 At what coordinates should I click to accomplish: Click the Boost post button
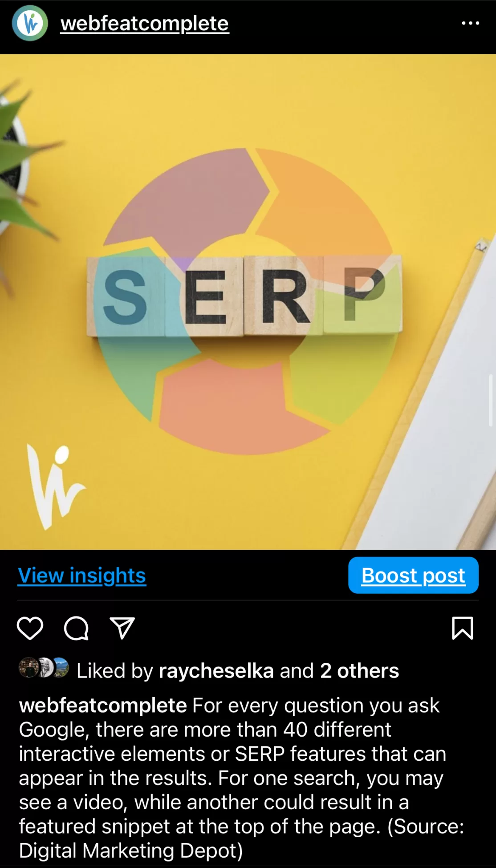click(x=413, y=575)
